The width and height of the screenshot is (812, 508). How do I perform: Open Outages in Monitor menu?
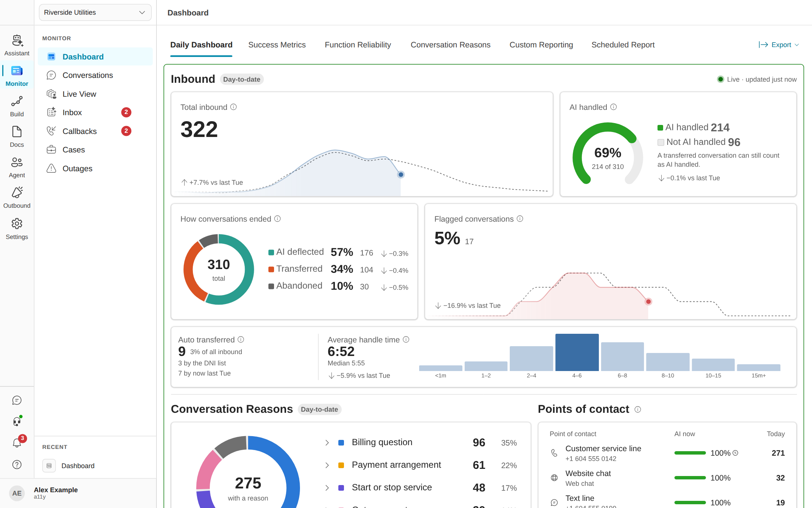[95, 169]
